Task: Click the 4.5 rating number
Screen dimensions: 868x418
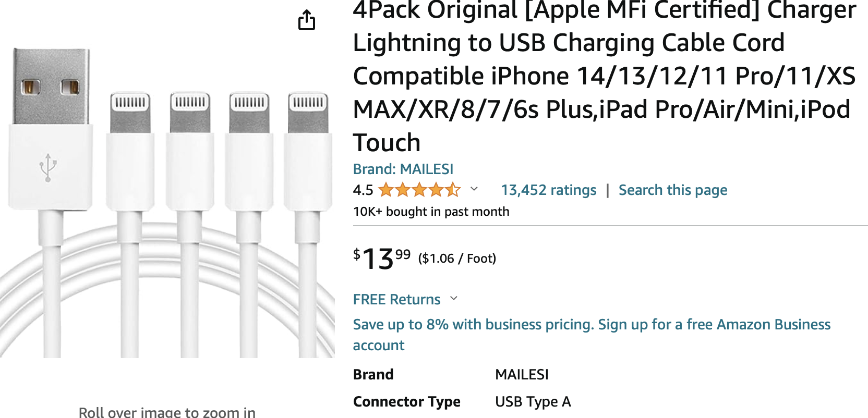Action: click(x=363, y=190)
